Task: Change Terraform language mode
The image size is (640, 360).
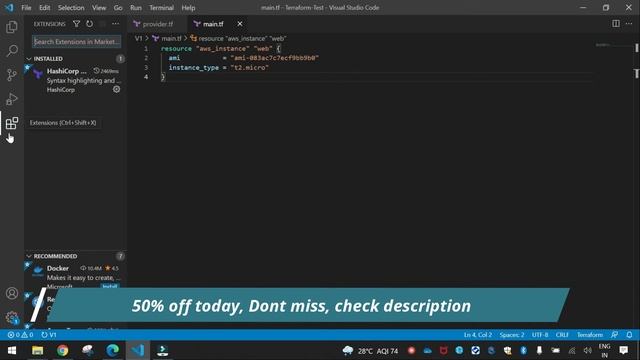Action: click(590, 335)
